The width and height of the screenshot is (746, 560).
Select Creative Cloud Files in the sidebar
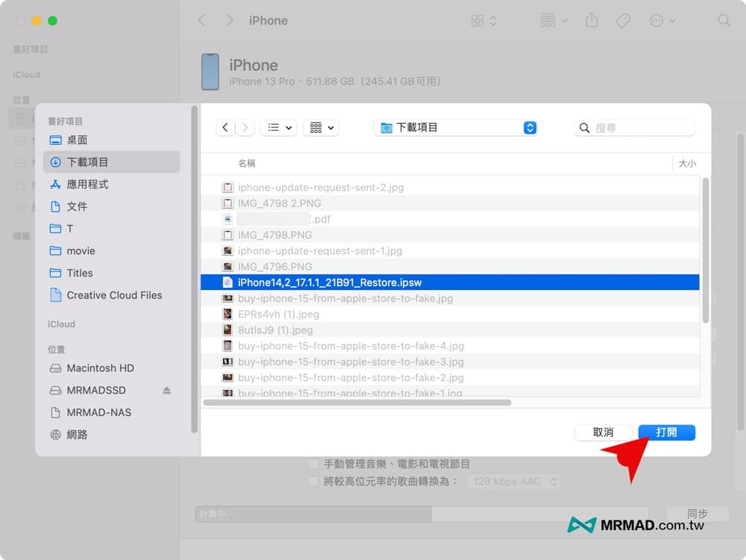(x=112, y=295)
